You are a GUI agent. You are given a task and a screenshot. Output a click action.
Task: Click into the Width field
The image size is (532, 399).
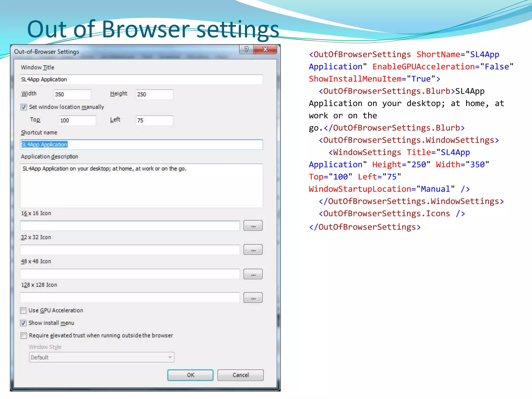click(72, 95)
